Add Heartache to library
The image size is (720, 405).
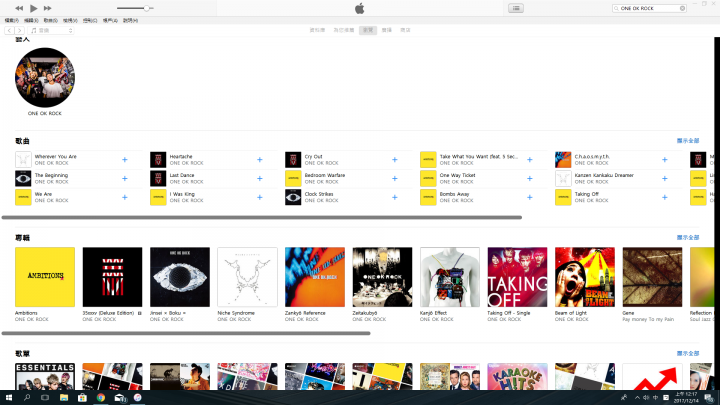(x=259, y=160)
